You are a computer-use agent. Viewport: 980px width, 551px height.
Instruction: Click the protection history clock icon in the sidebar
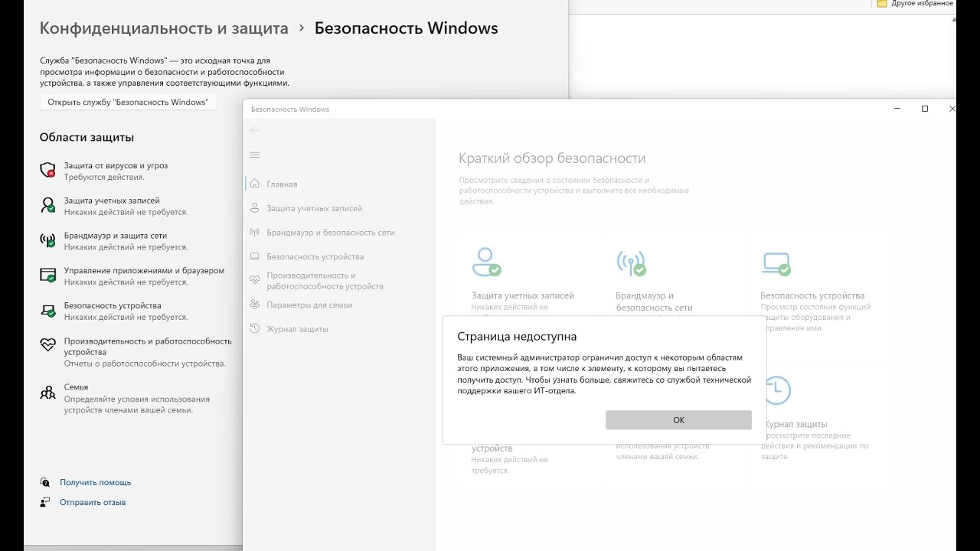[x=255, y=329]
